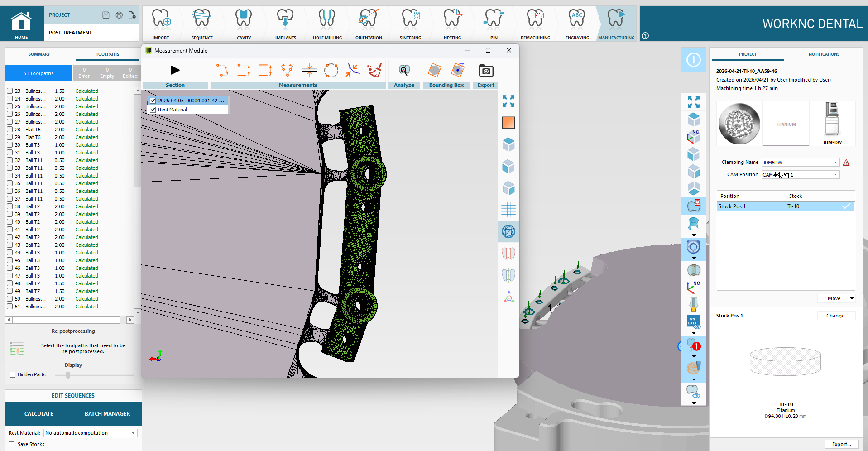Viewport: 868px width, 451px height.
Task: Click the orange color swatch in Measurement Module
Action: coord(508,123)
